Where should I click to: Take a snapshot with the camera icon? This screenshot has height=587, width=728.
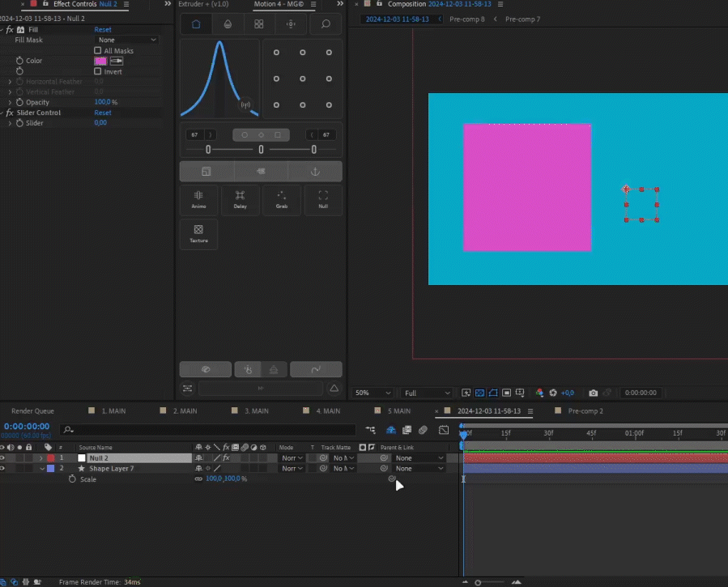593,393
